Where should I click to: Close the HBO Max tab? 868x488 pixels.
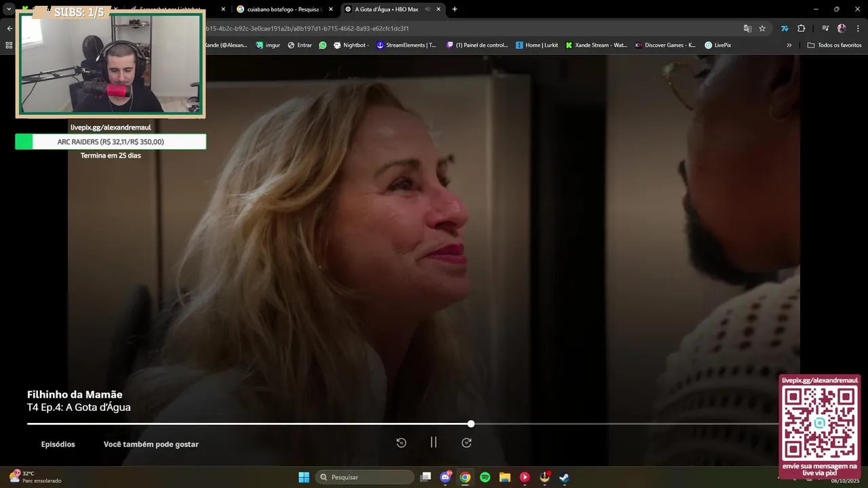[x=439, y=9]
